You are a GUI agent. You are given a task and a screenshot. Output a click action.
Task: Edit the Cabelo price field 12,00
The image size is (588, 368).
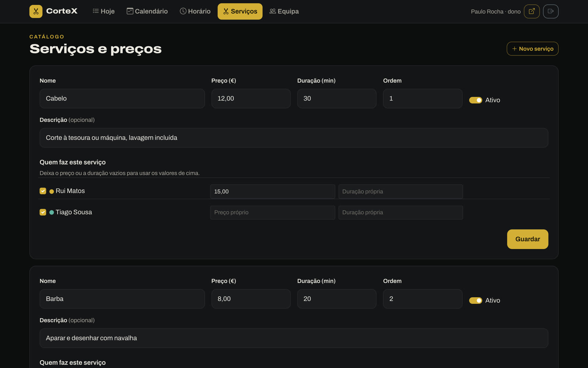pos(251,99)
